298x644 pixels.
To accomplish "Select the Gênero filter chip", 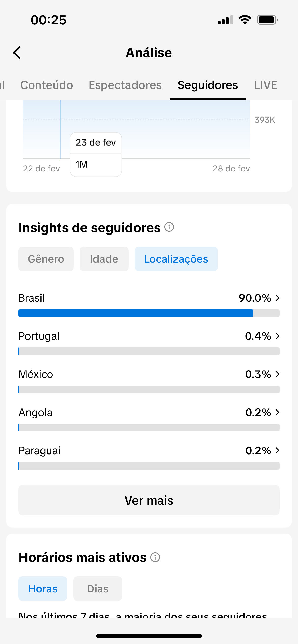I will pos(46,259).
